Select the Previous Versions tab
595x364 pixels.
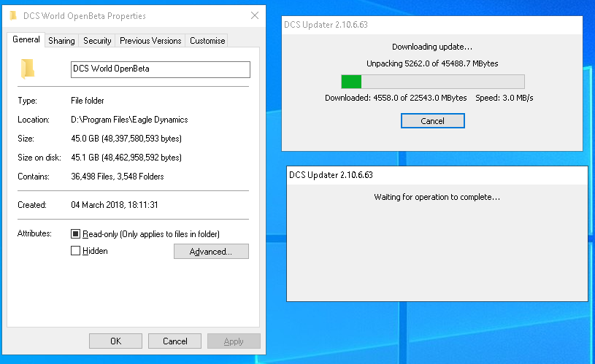tap(150, 41)
